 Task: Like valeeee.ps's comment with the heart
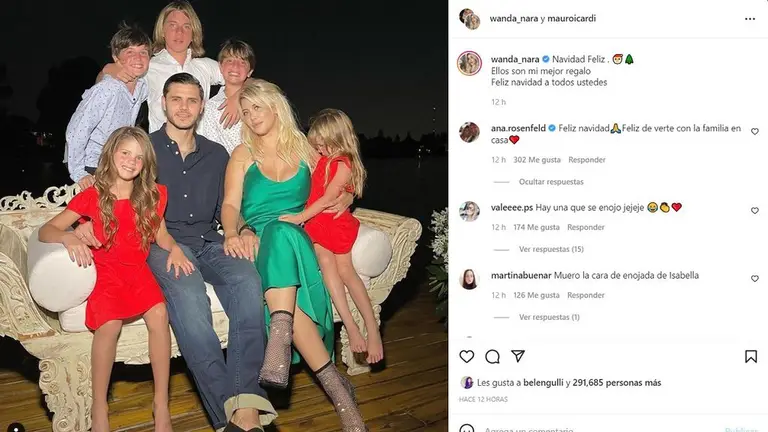click(x=755, y=210)
